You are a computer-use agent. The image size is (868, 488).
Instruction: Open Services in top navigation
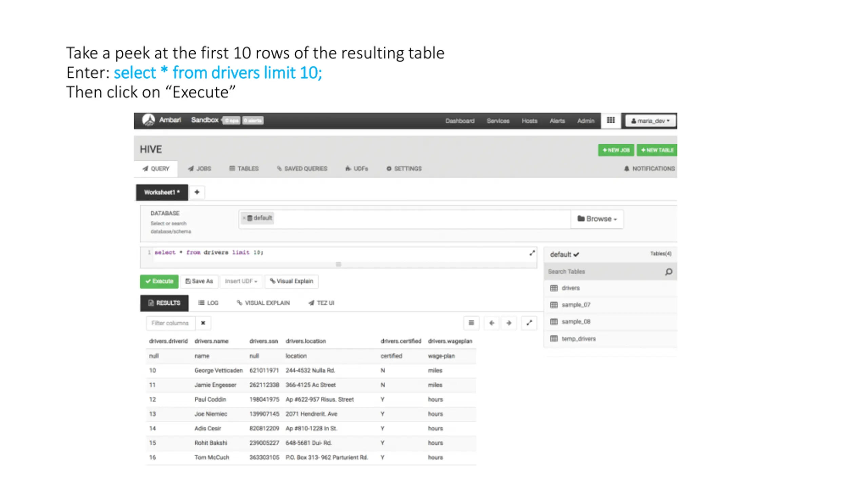click(x=498, y=121)
